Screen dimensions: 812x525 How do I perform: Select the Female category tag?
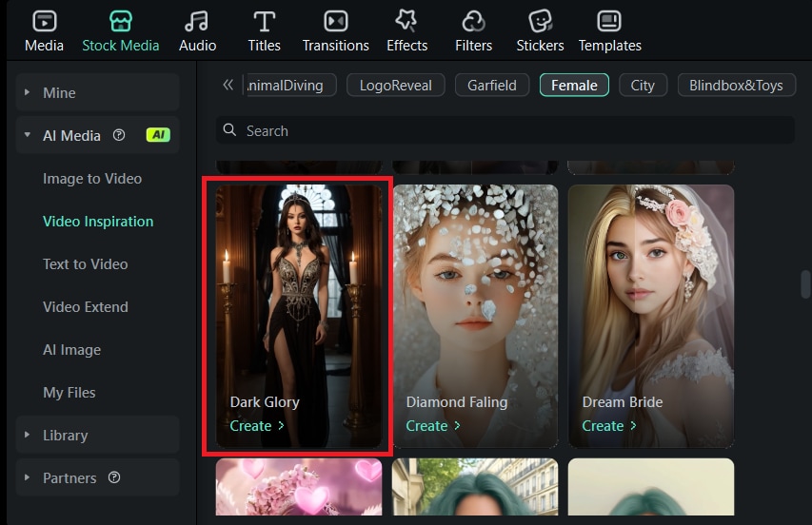[574, 85]
